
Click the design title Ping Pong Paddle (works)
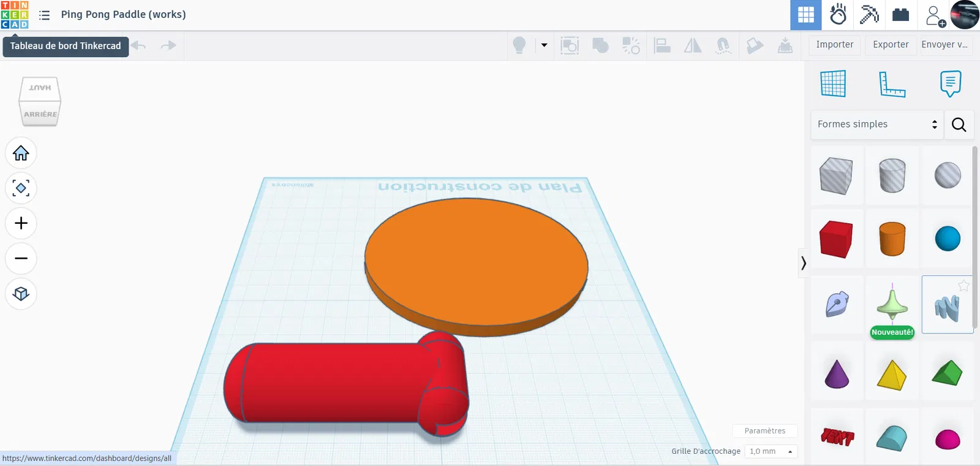[x=123, y=15]
